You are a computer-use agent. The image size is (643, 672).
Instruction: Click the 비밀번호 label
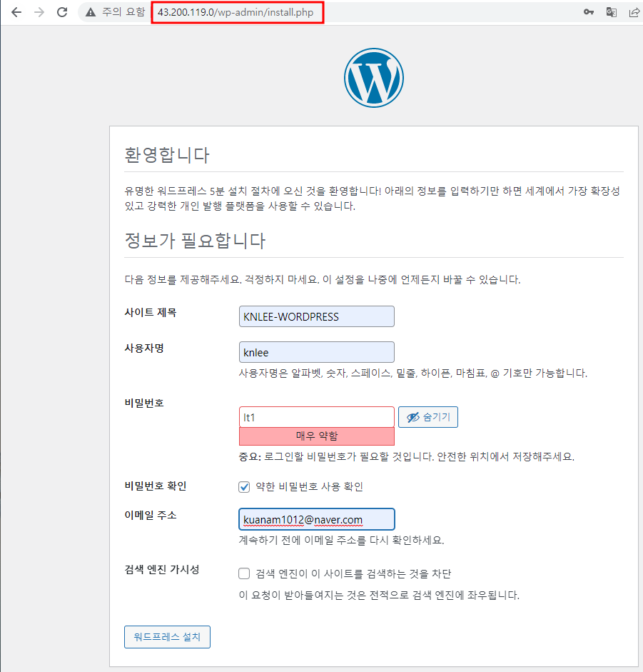(x=144, y=403)
